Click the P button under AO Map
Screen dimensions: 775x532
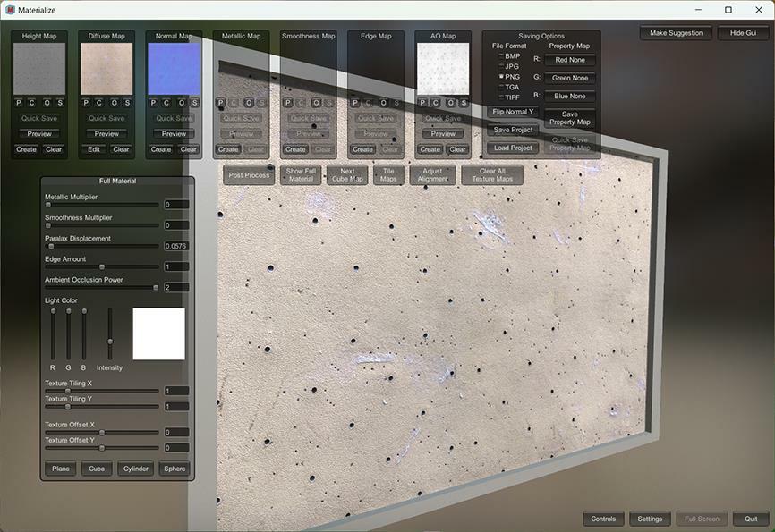(x=422, y=103)
